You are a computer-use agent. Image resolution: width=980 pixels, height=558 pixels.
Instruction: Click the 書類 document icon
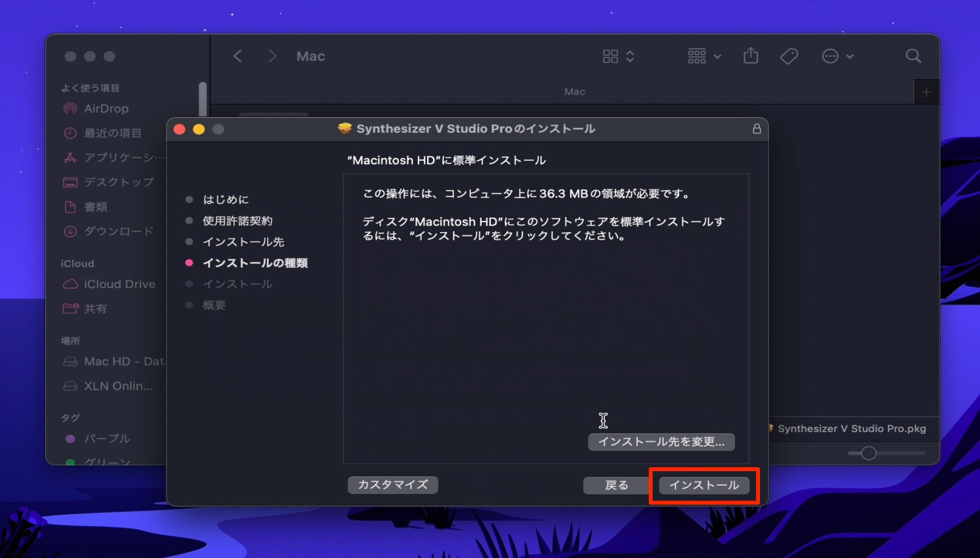(x=70, y=207)
